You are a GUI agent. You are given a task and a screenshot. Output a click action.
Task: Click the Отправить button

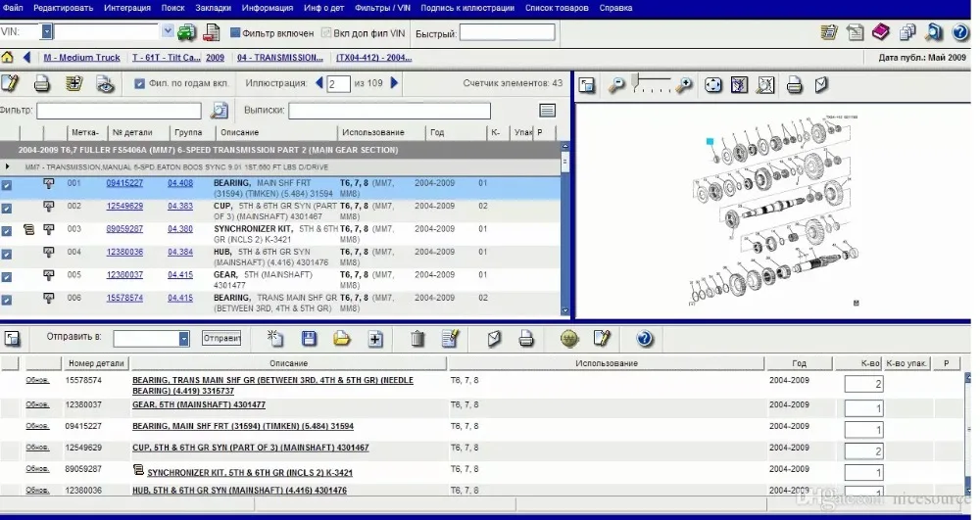[221, 338]
